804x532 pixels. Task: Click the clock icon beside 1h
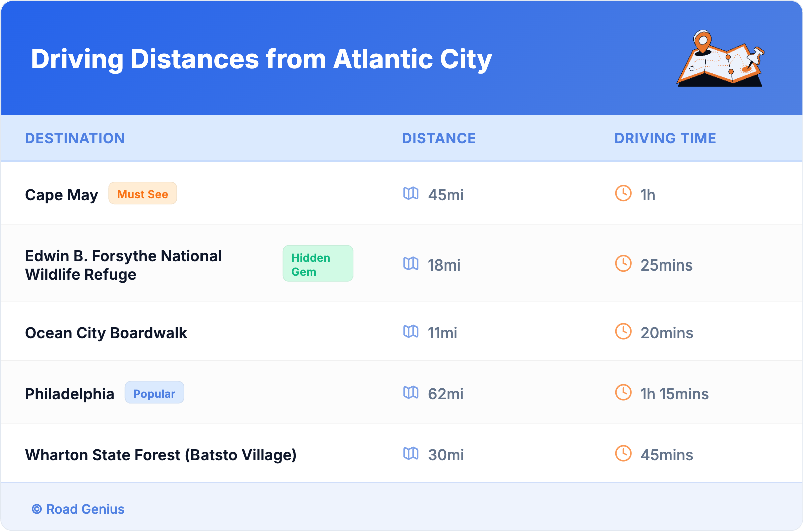pos(623,193)
